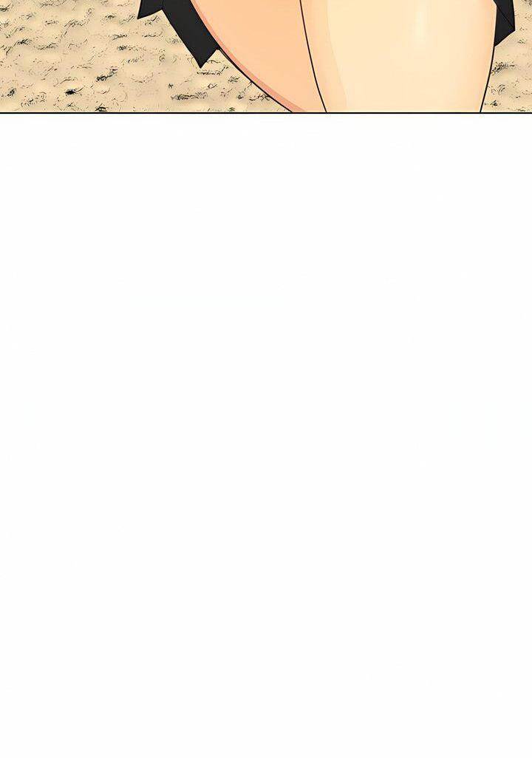Image resolution: width=532 pixels, height=758 pixels.
Task: Click the pointed black fabric tip
Action: point(202,61)
